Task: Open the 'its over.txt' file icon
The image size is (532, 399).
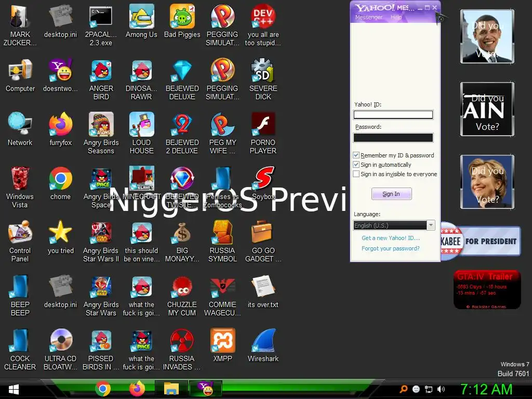Action: click(x=263, y=291)
